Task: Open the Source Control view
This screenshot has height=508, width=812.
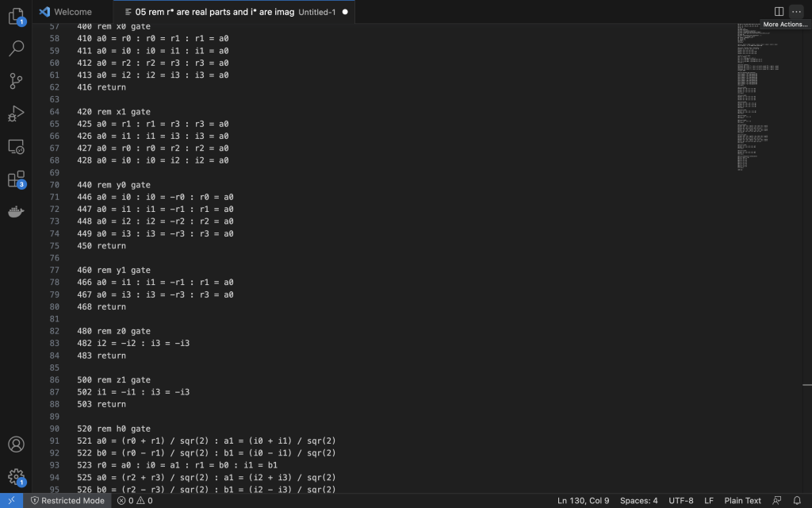Action: tap(16, 81)
